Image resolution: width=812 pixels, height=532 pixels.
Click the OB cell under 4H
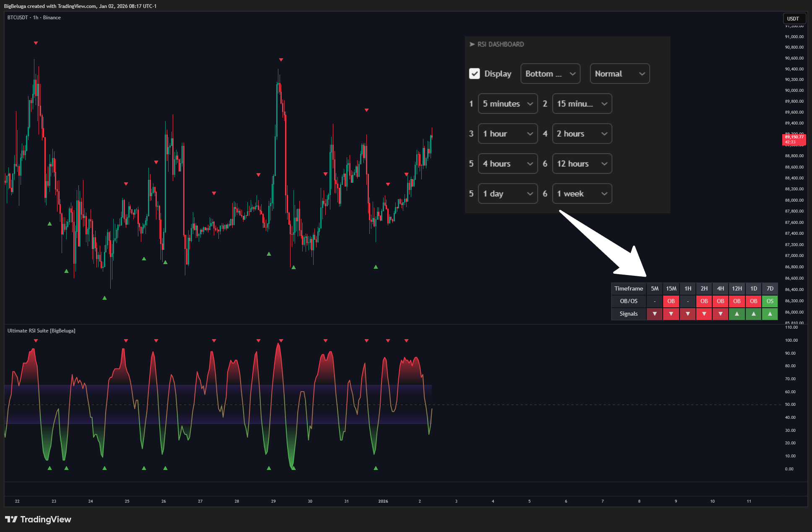[x=721, y=301]
